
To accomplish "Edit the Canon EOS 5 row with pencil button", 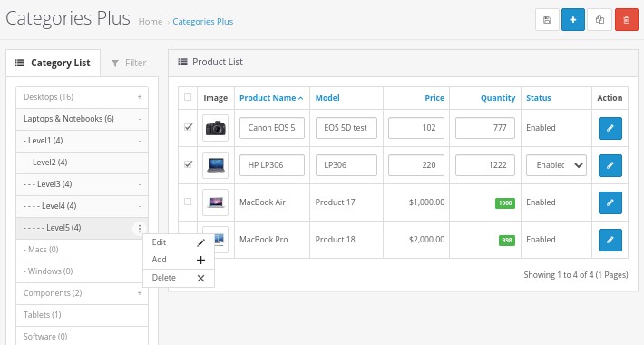I will coord(610,128).
